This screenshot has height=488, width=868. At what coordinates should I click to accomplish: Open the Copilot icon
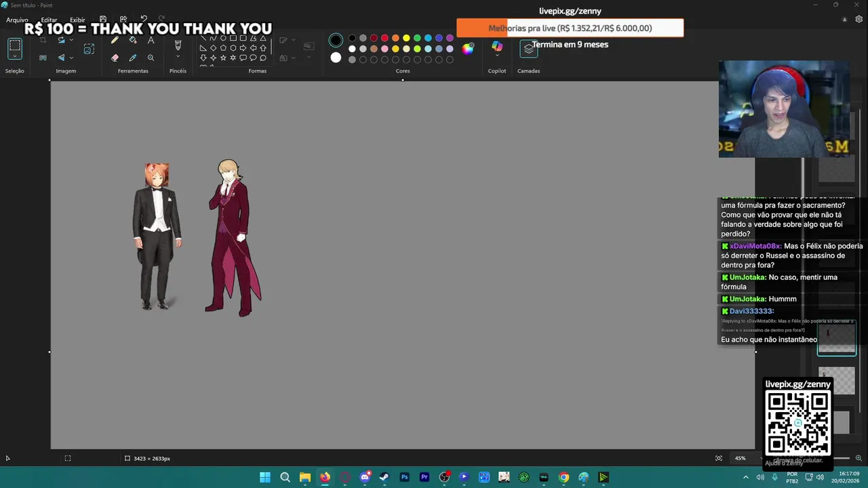click(497, 45)
